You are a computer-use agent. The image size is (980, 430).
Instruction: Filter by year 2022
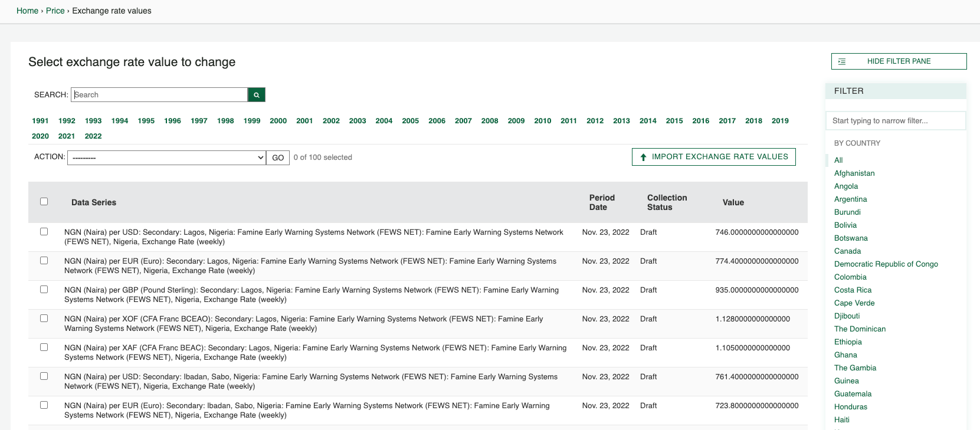pos(93,136)
